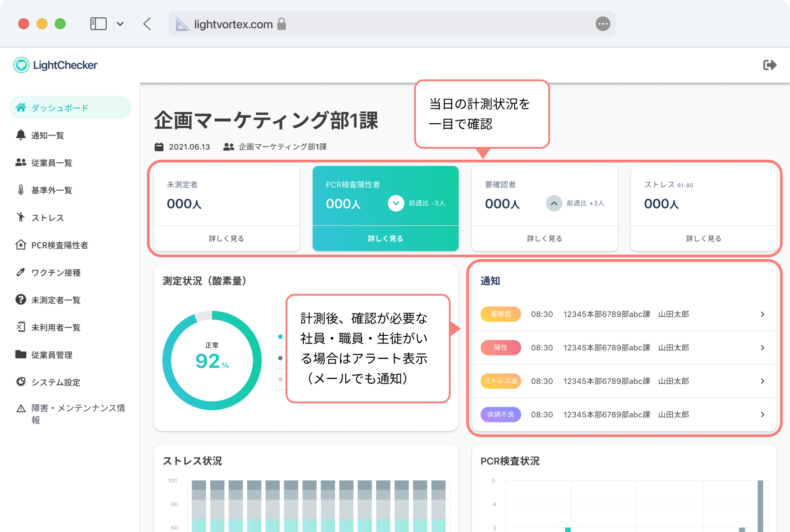Click the bell icon beside 通知一覧
This screenshot has width=790, height=532.
21,135
